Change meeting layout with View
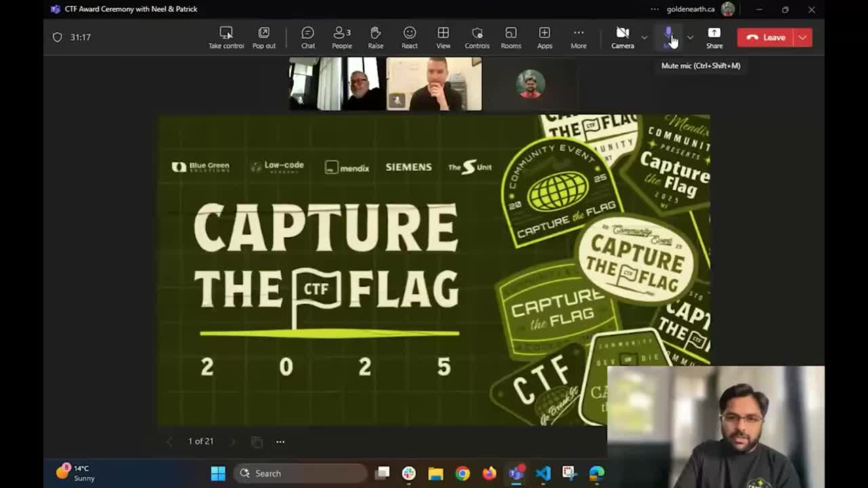 [x=443, y=37]
